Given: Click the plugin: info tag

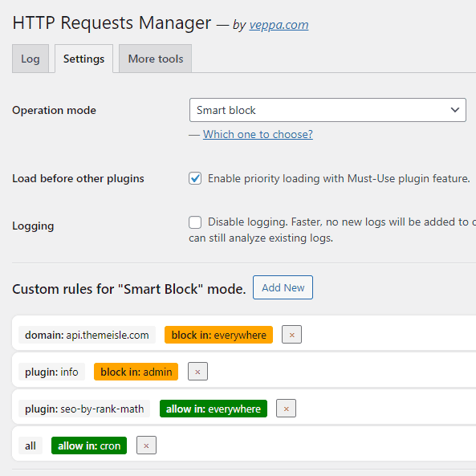Looking at the screenshot, I should [x=51, y=372].
